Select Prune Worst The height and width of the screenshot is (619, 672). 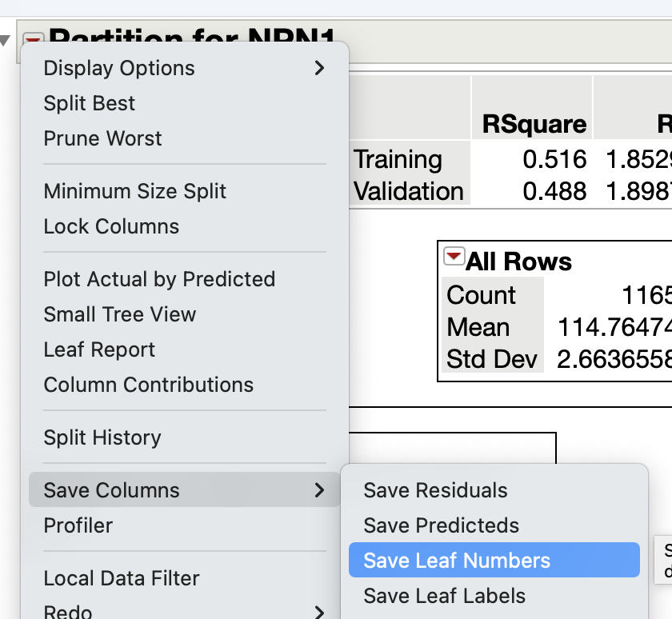pos(102,138)
